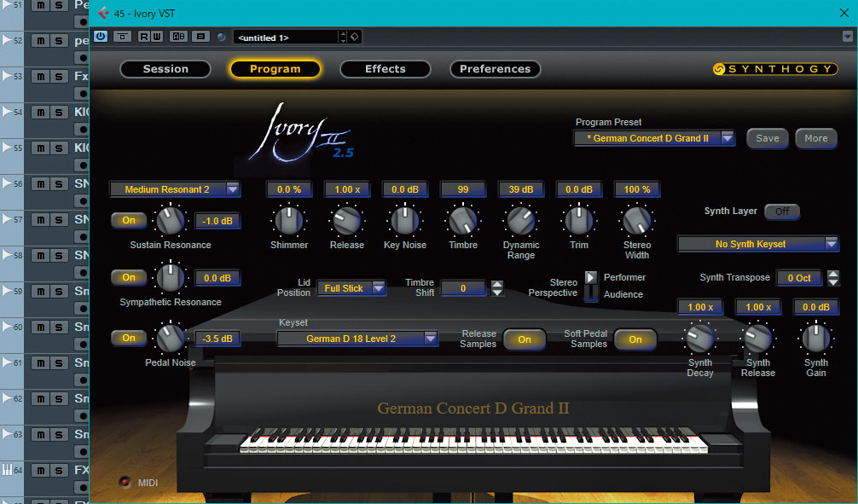
Task: Click Synth Transpose up arrow
Action: (832, 274)
